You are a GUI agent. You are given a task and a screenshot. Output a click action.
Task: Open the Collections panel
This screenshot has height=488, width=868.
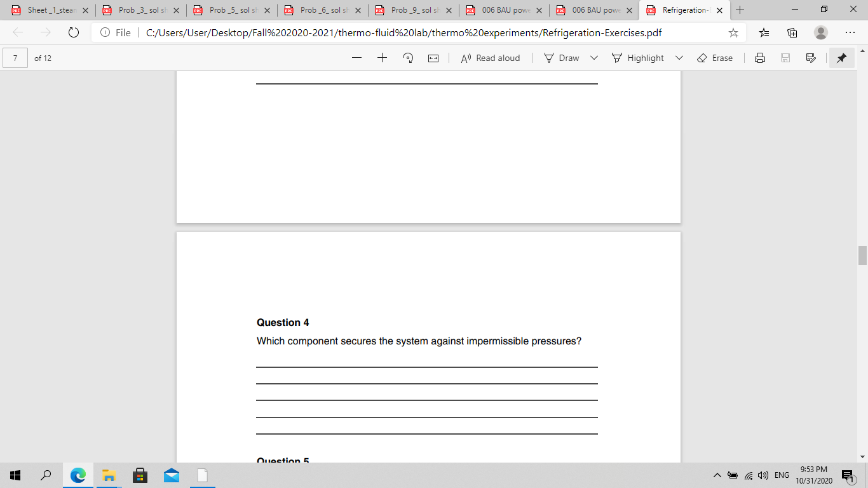click(791, 32)
